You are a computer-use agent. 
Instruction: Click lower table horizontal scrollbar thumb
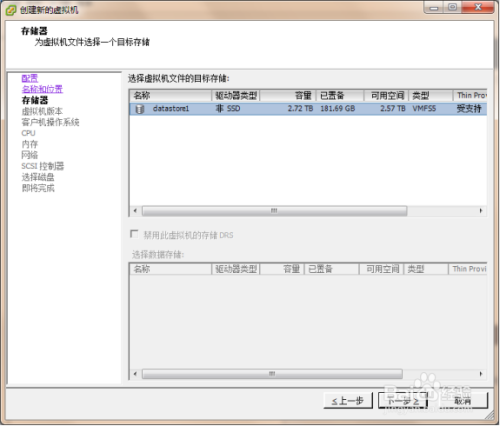click(272, 374)
